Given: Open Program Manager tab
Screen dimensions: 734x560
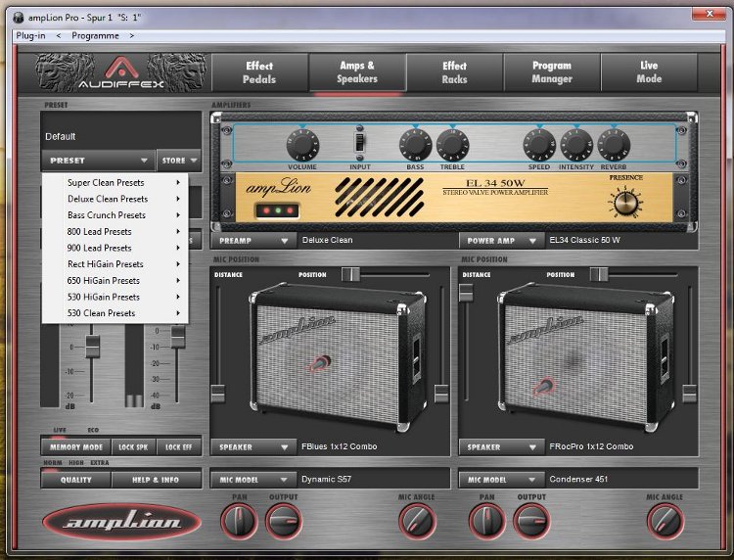Looking at the screenshot, I should (551, 72).
